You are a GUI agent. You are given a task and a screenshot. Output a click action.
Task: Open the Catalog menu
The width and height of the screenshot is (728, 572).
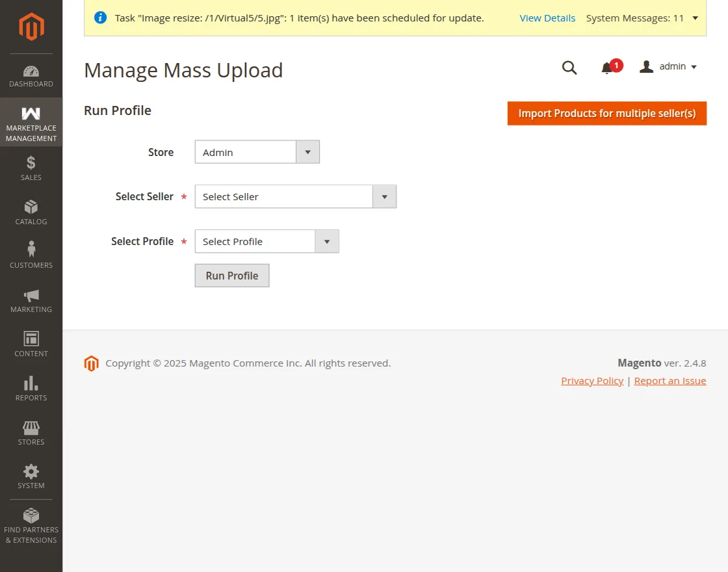(31, 213)
